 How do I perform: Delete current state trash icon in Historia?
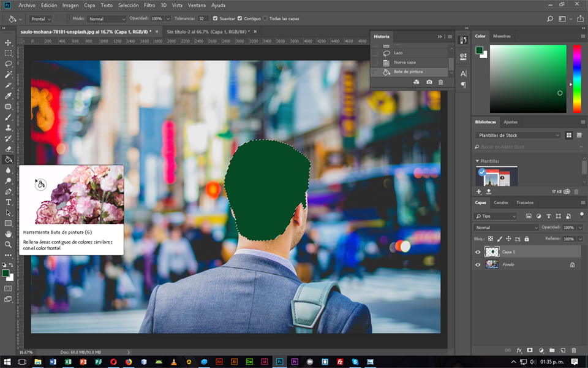coord(440,82)
